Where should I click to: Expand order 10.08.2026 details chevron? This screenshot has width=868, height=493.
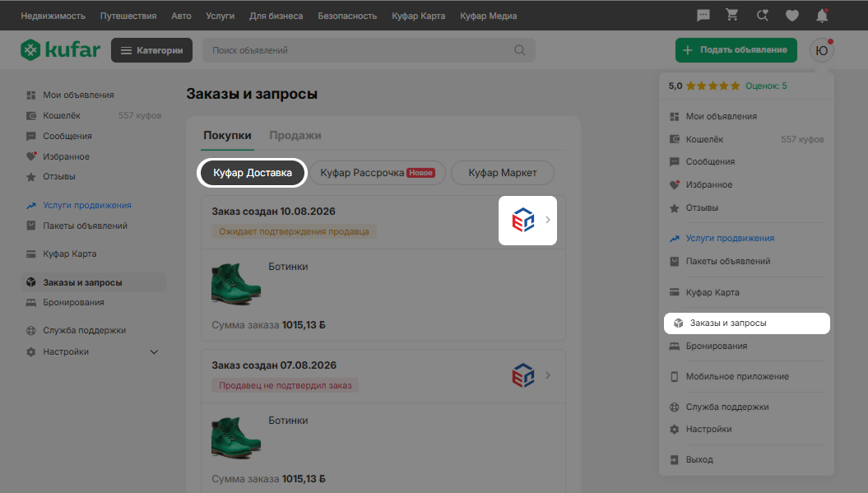pyautogui.click(x=547, y=220)
